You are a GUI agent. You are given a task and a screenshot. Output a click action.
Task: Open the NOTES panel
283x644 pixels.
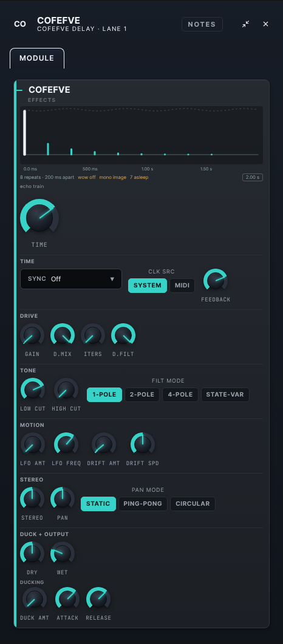pyautogui.click(x=202, y=24)
